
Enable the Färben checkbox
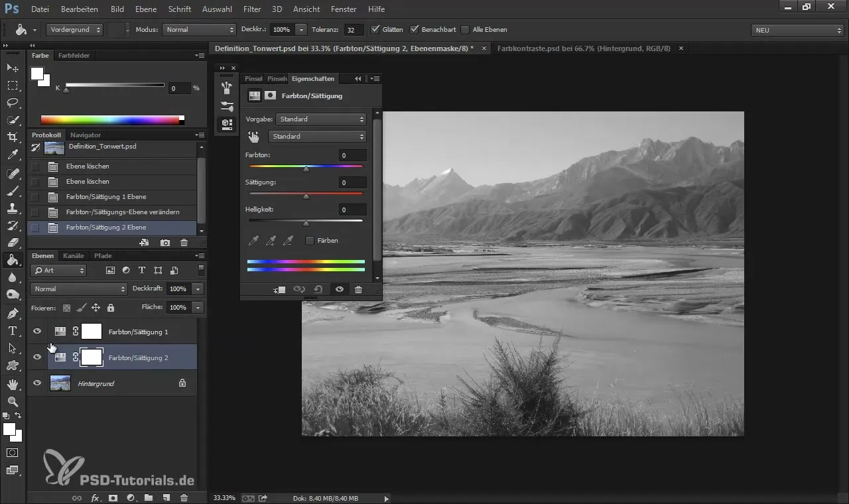(x=310, y=241)
